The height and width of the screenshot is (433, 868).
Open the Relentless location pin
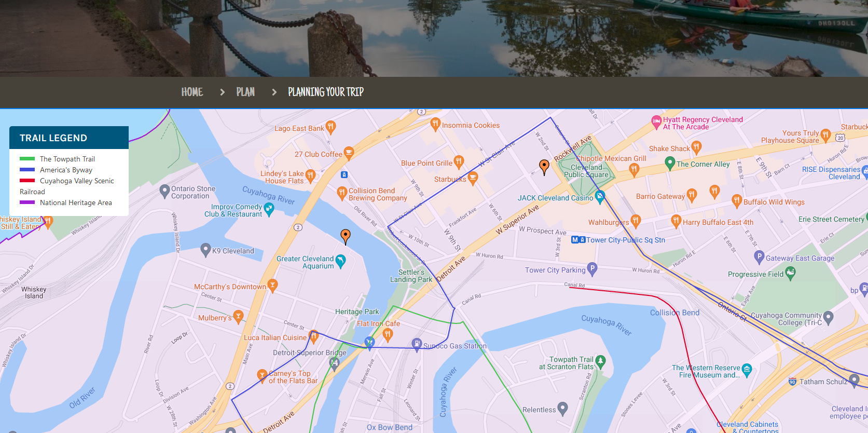[x=562, y=408]
